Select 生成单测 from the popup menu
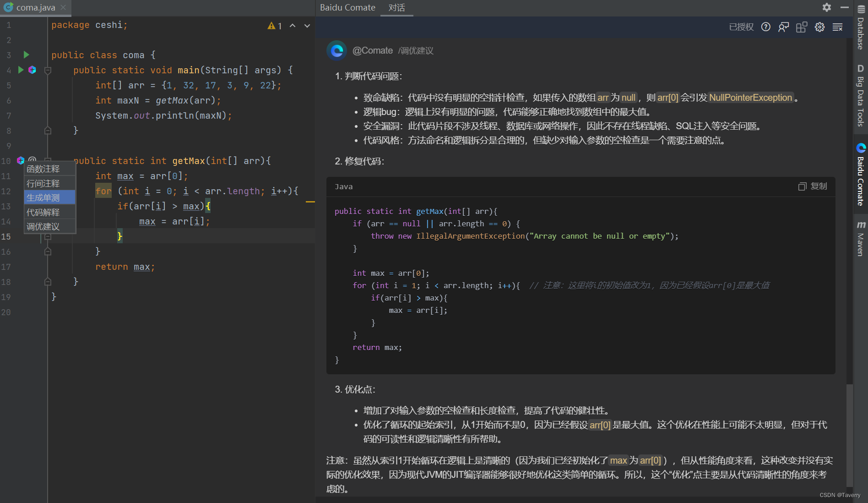 (x=49, y=198)
